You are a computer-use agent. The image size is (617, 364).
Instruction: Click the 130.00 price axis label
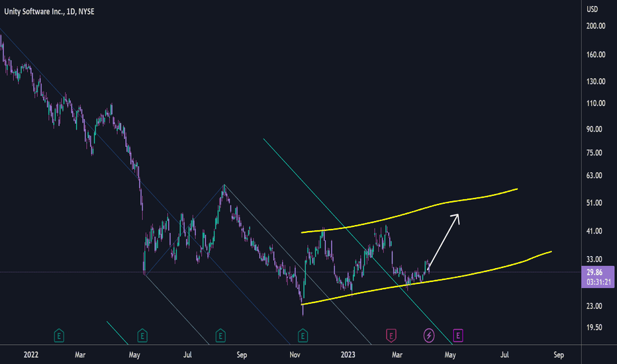596,81
